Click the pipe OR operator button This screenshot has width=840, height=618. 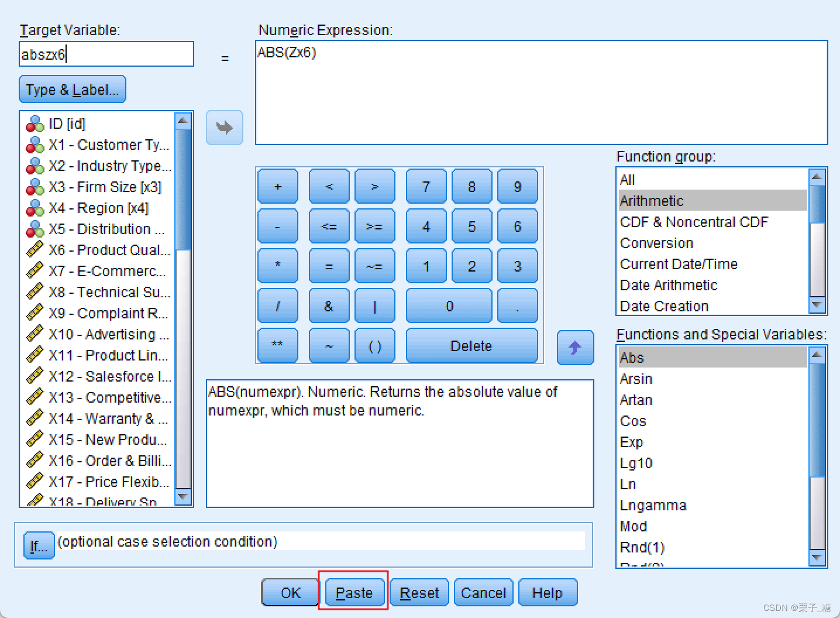point(375,305)
